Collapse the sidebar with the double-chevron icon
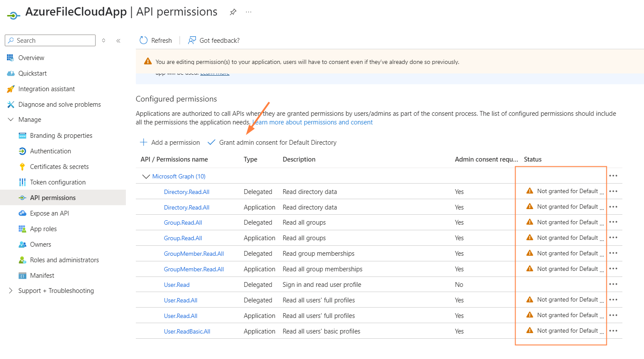Screen dimensions: 644x359 pos(118,41)
